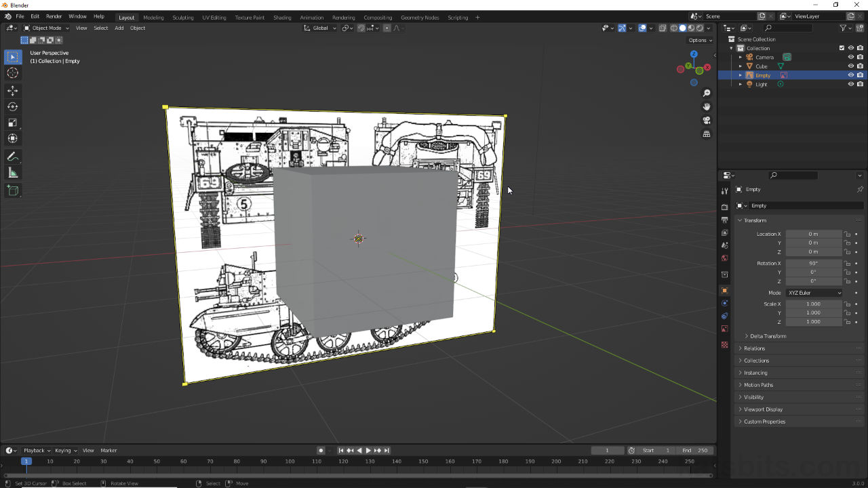This screenshot has height=488, width=868.
Task: Open the World Properties tab
Action: 724,258
